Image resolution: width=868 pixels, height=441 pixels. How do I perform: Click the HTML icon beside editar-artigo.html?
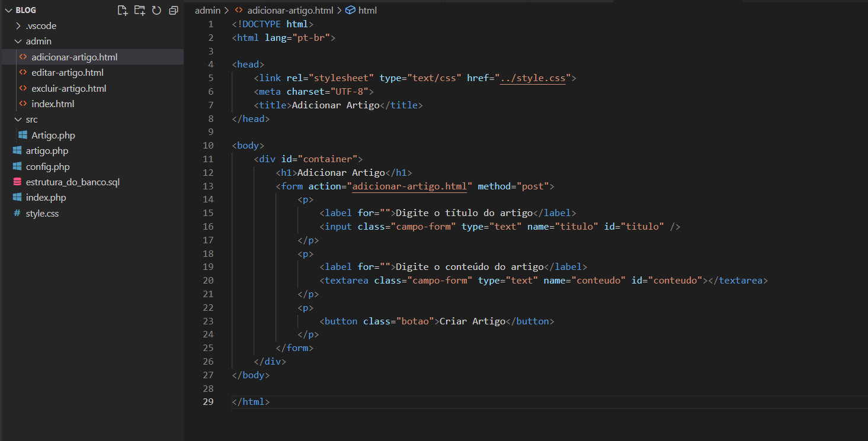coord(23,73)
